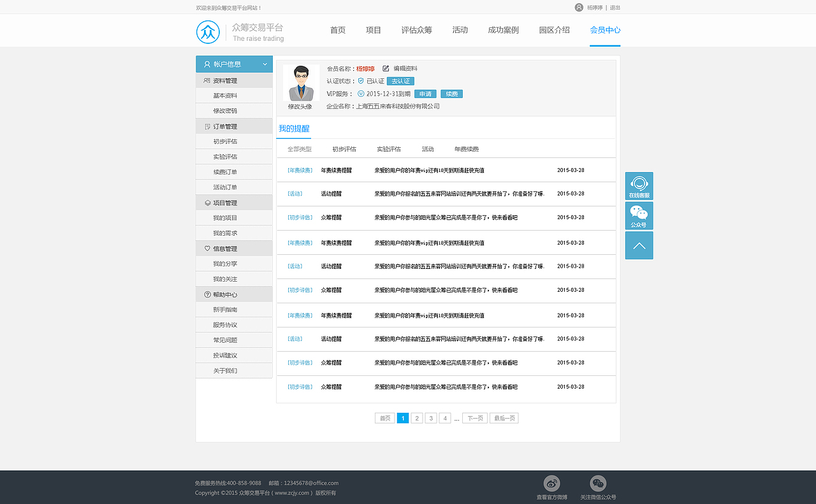The width and height of the screenshot is (816, 504).
Task: Click the 已认证 shield icon
Action: [361, 81]
